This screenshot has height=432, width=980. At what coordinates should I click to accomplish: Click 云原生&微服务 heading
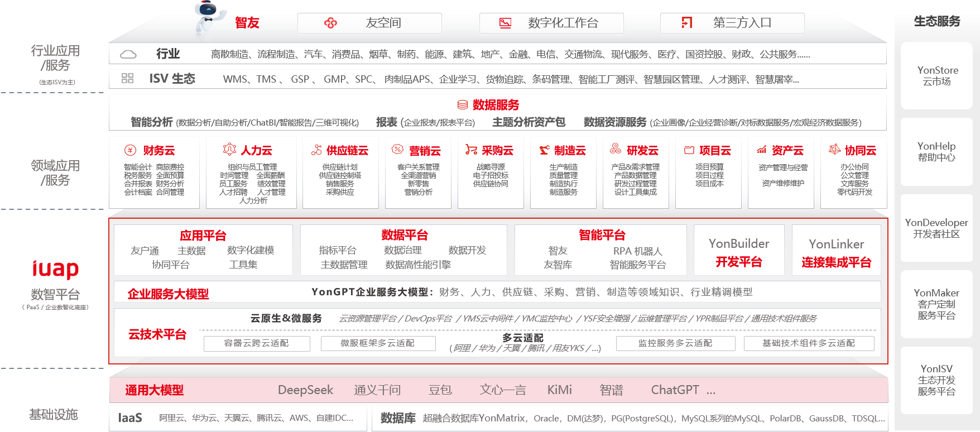pyautogui.click(x=286, y=318)
